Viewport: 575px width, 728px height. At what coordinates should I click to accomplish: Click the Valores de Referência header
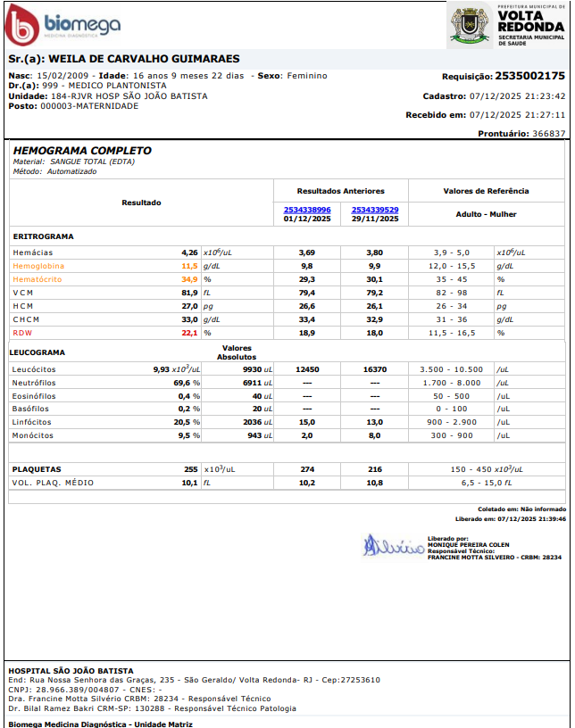(x=486, y=191)
